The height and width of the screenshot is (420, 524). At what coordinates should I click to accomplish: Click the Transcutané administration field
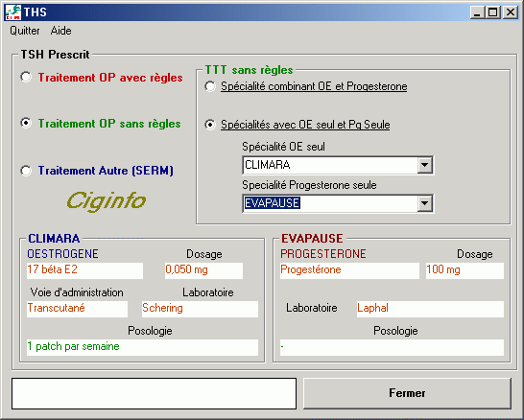(x=77, y=309)
